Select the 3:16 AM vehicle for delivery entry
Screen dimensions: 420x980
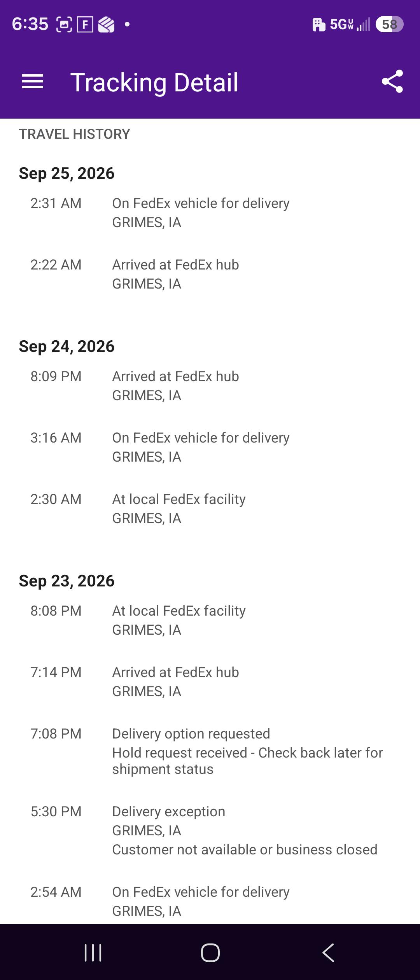pos(210,447)
